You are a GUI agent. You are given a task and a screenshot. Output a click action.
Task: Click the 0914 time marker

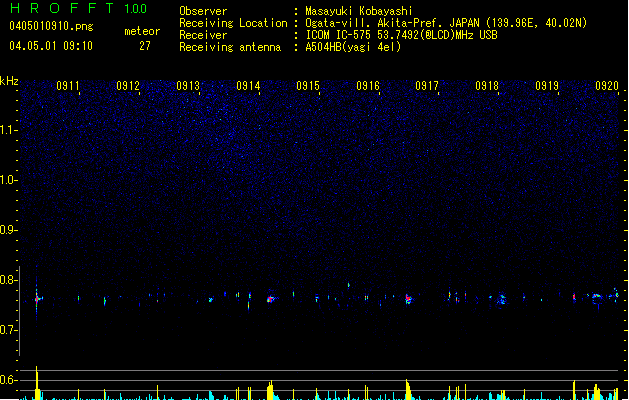tap(248, 86)
